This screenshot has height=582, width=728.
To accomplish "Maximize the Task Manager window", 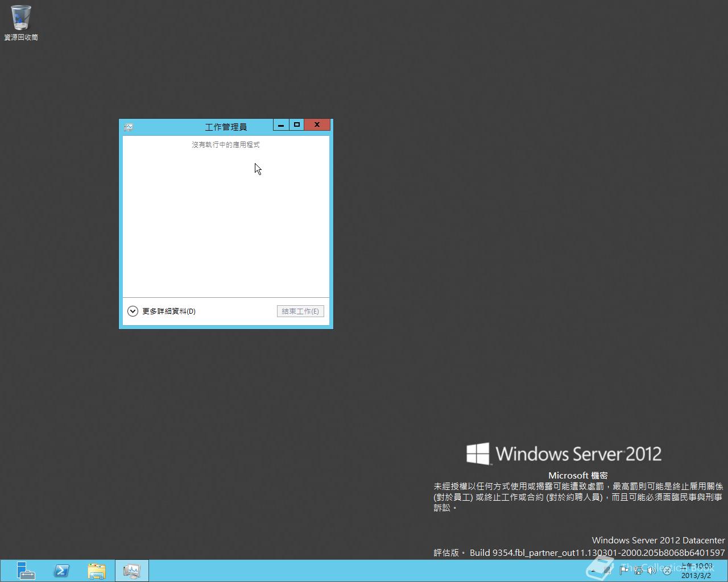I will (x=296, y=124).
